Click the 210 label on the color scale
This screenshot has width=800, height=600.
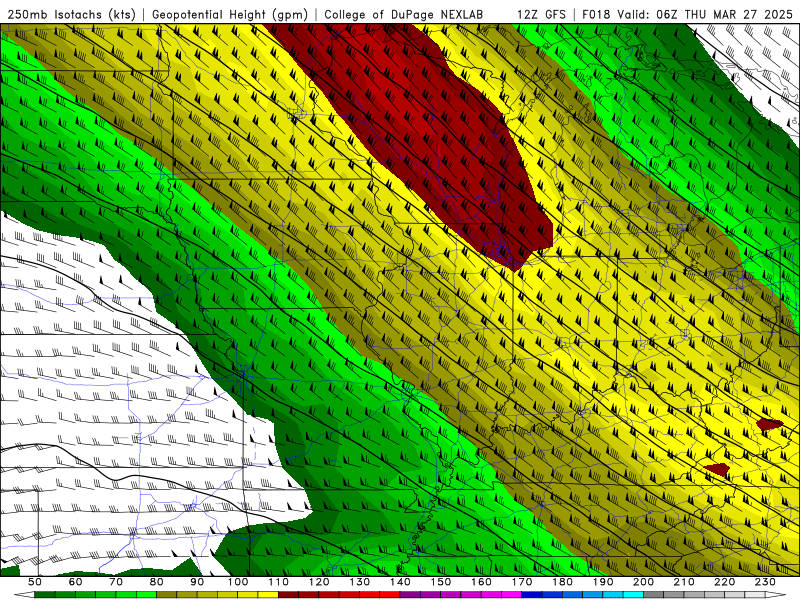[x=684, y=582]
